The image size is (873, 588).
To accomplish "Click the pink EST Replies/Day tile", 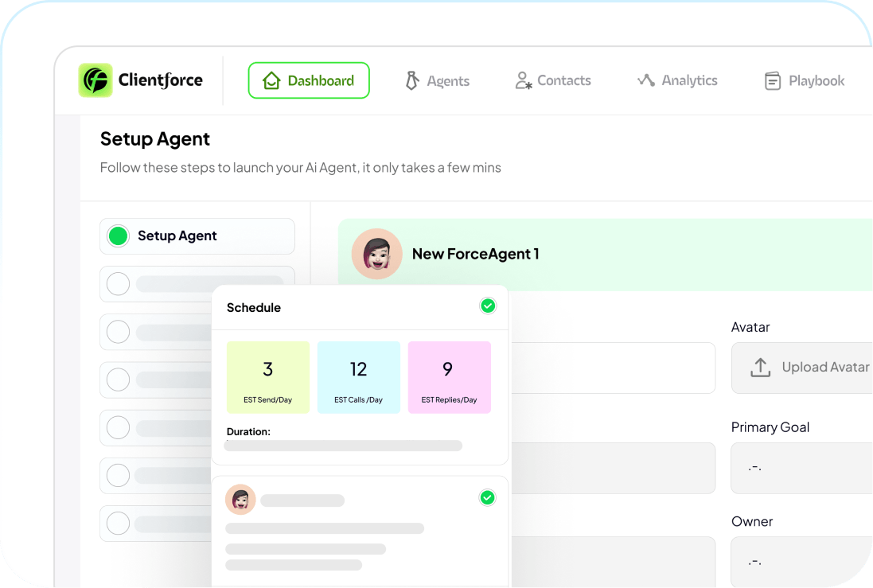I will [449, 377].
